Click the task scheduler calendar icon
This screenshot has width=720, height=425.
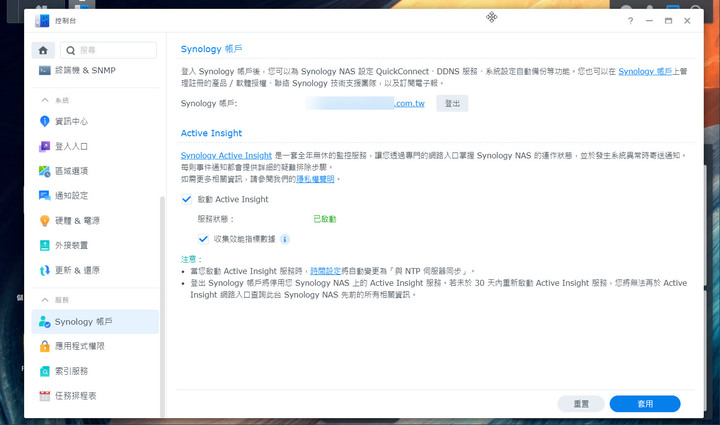click(x=45, y=396)
